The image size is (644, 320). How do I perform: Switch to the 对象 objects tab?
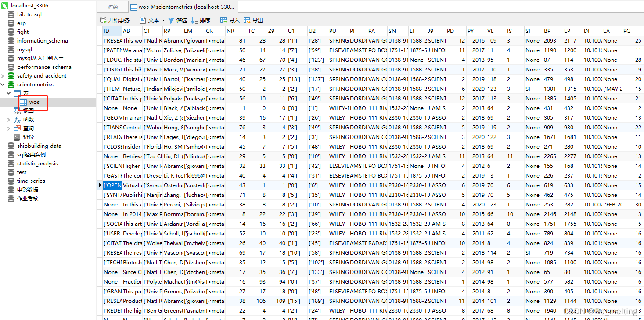(x=113, y=7)
